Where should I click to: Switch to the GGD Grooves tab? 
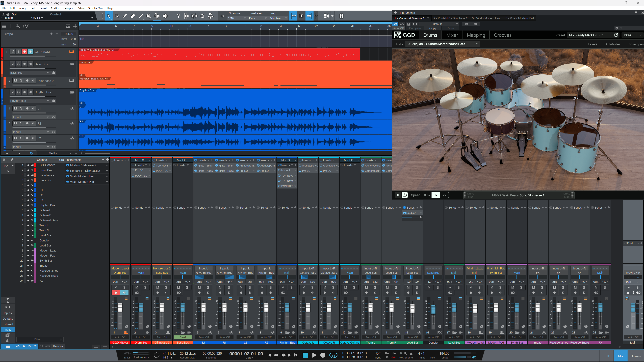(502, 35)
